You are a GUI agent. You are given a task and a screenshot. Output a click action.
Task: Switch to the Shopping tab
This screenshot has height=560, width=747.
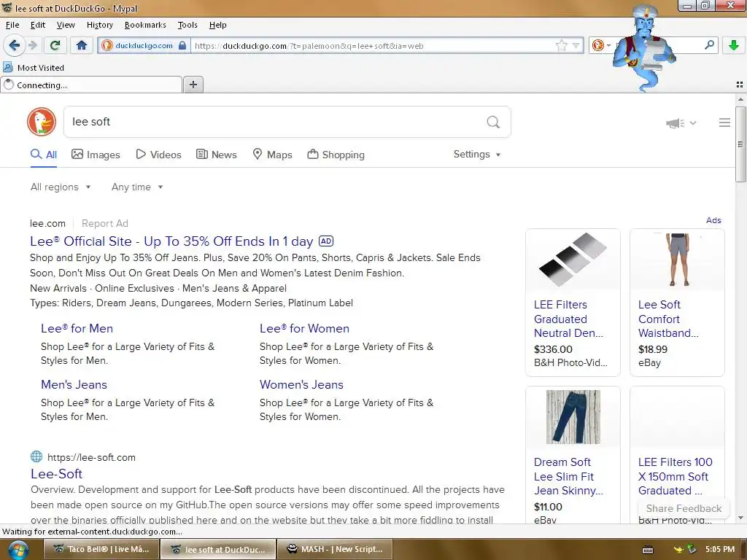point(336,155)
